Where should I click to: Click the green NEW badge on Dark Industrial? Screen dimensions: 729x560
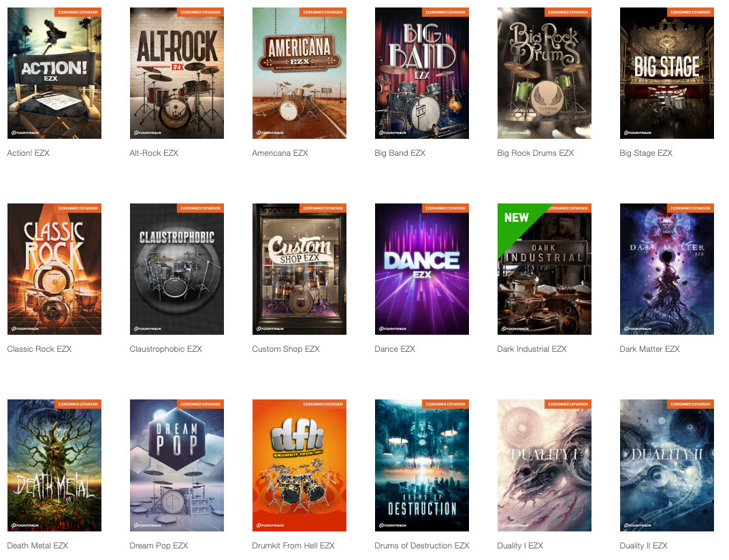[517, 218]
